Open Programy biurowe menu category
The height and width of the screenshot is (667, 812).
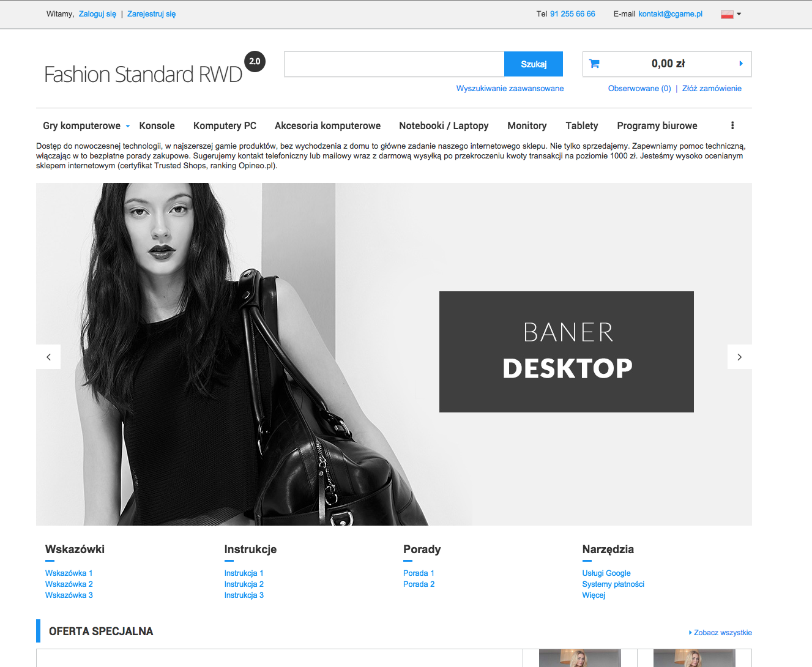pyautogui.click(x=657, y=125)
